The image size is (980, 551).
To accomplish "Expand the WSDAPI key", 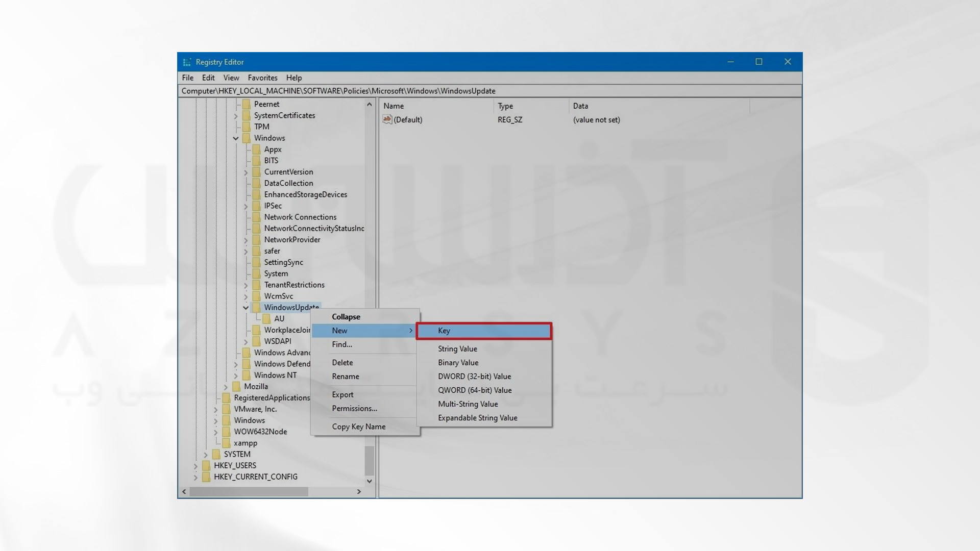I will [246, 342].
